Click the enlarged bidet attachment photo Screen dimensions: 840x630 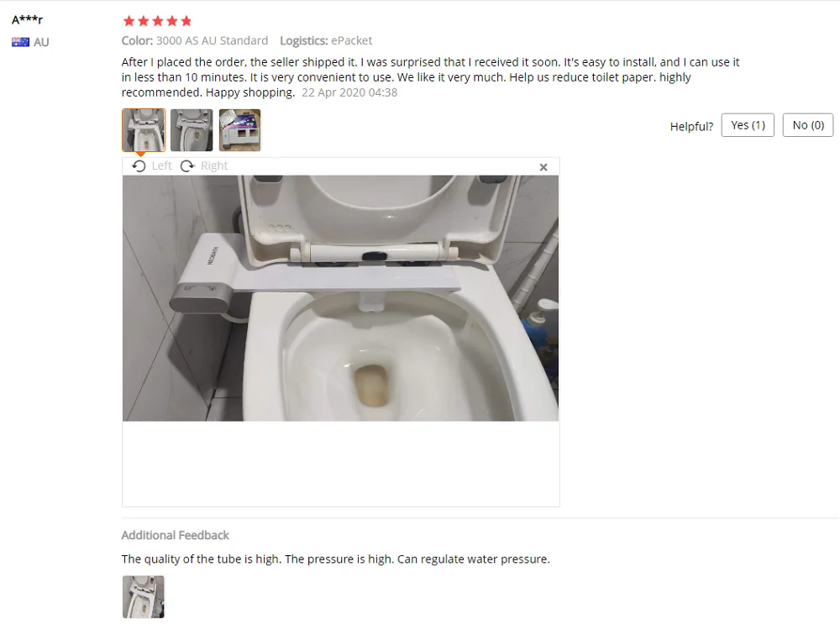[341, 298]
